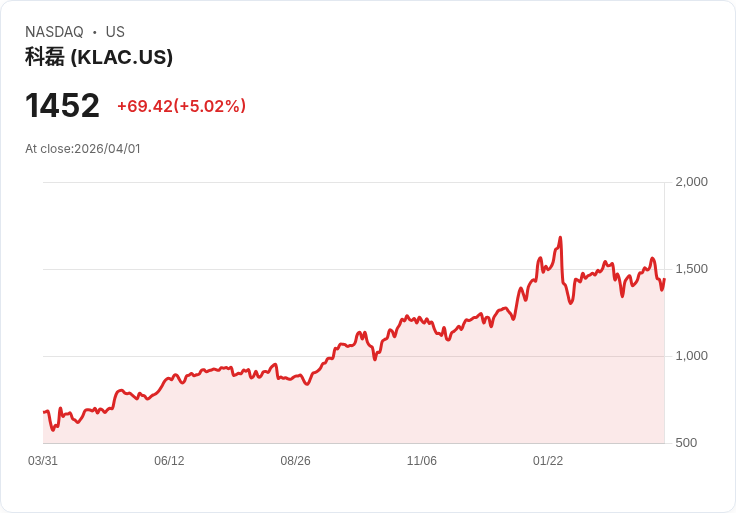Open the 科磊 (KLAC.US) stock title
The image size is (736, 513).
pos(99,57)
